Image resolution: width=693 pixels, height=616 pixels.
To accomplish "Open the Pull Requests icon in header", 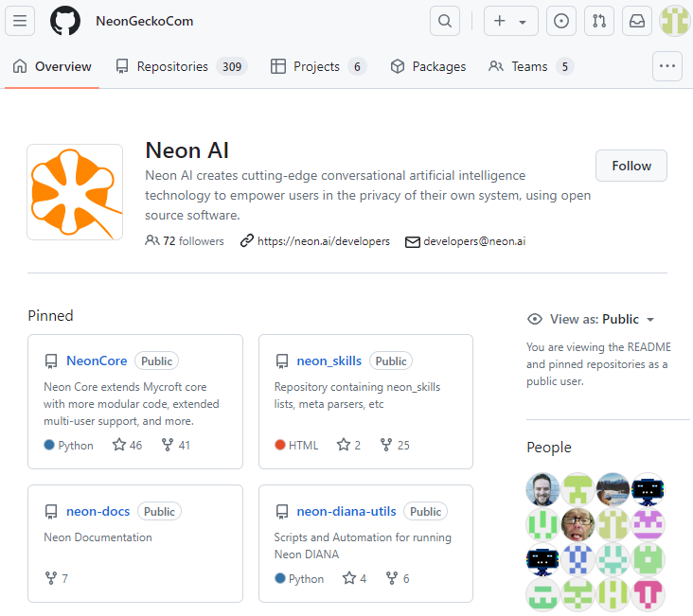I will tap(598, 21).
